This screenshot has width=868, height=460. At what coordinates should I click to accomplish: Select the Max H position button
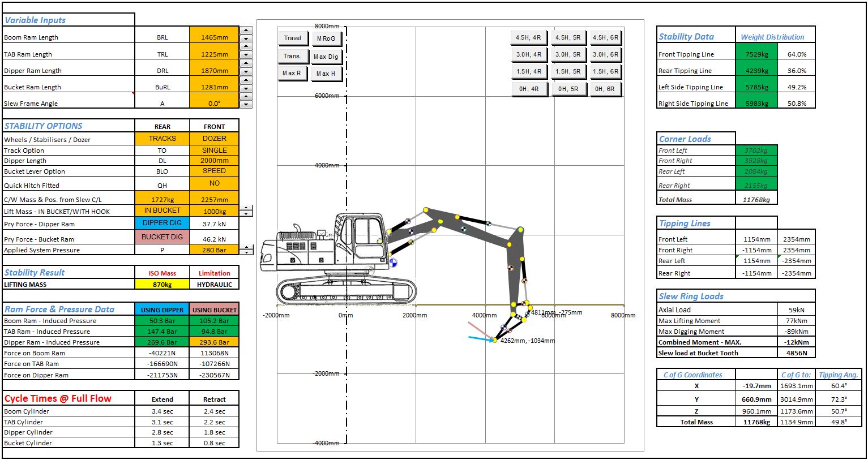coord(326,74)
